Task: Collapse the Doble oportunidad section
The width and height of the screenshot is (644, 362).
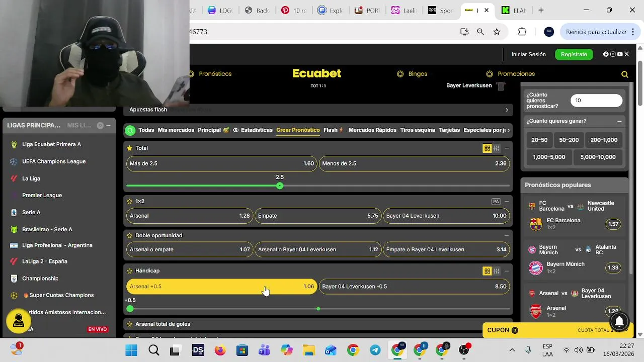Action: pos(507,235)
